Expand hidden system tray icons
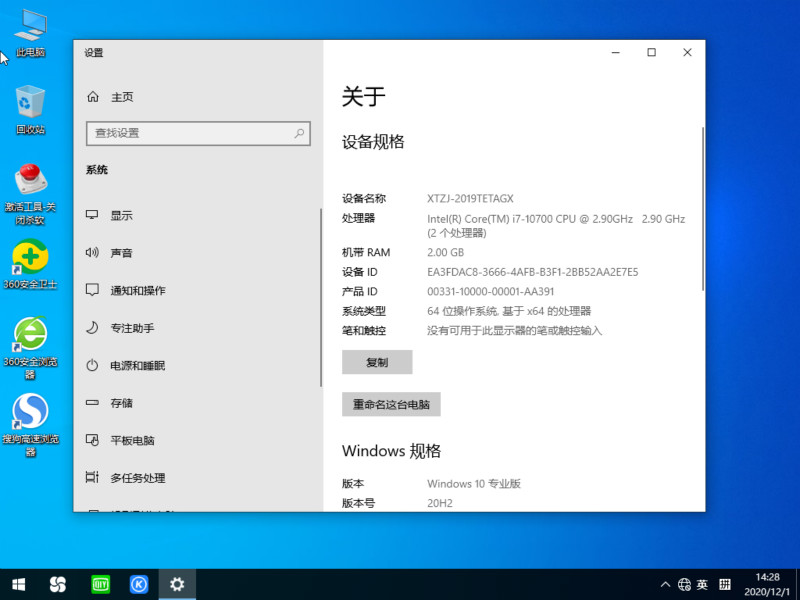 tap(665, 584)
